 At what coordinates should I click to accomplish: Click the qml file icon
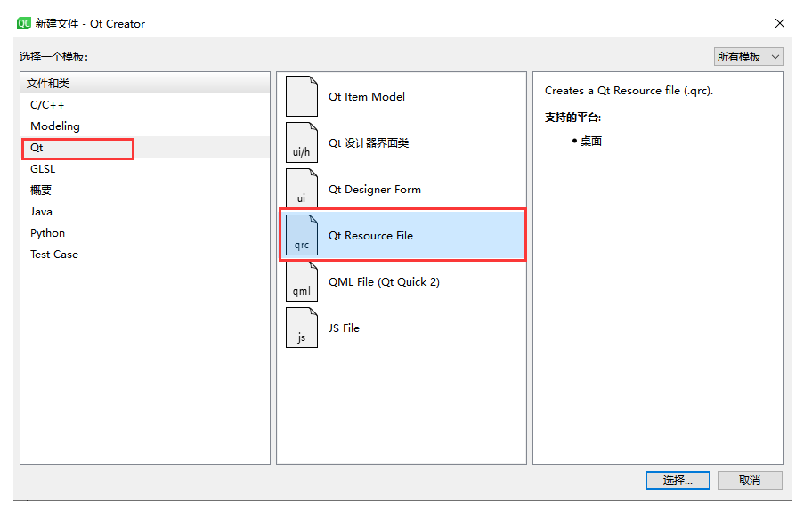pos(302,281)
